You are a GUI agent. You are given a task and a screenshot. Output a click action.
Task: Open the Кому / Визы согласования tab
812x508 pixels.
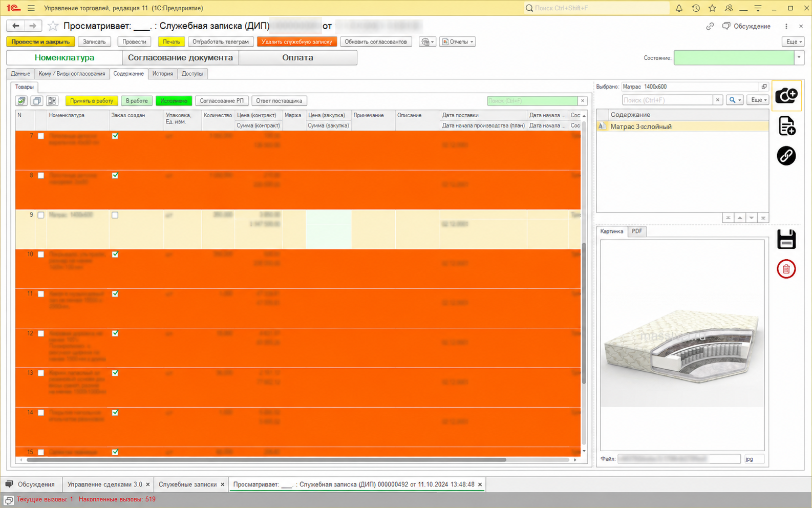click(72, 74)
